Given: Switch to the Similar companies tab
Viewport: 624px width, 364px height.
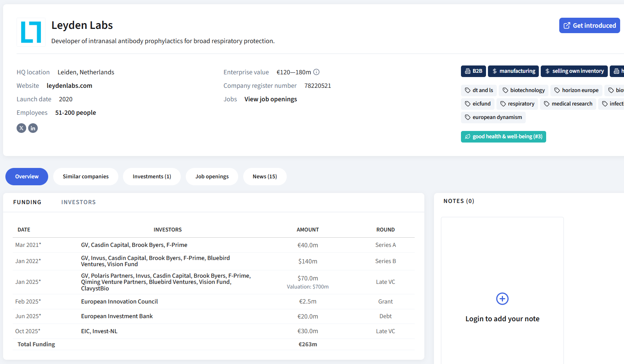Looking at the screenshot, I should point(86,177).
